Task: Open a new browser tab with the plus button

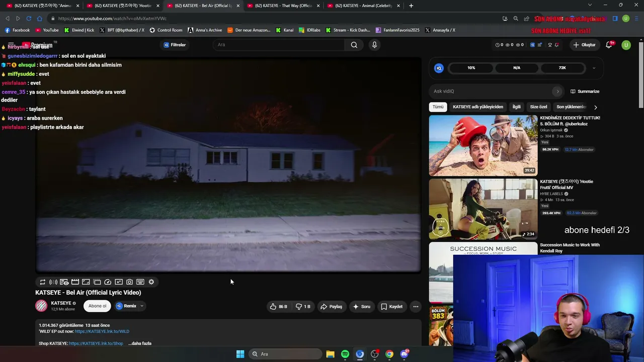Action: (x=411, y=6)
